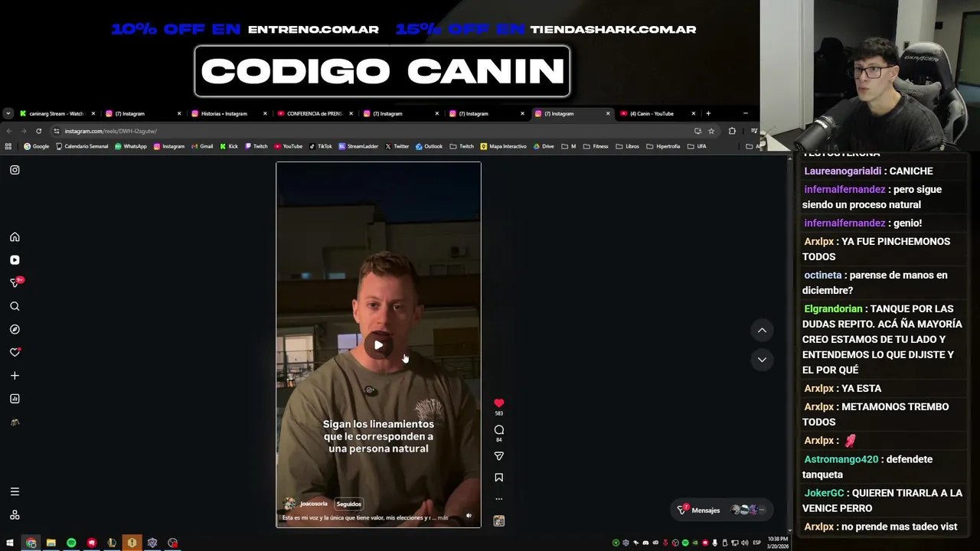Open browser tab search dropdown
This screenshot has width=980, height=551.
pos(8,113)
